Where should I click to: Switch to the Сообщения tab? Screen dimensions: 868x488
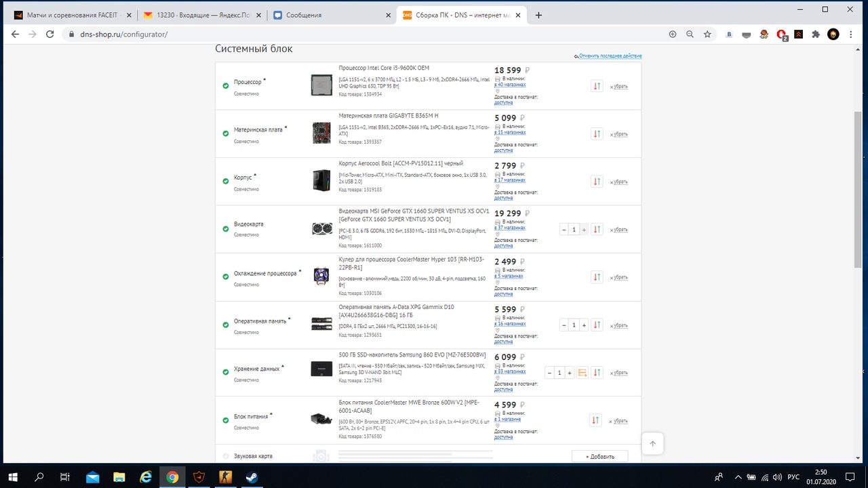pyautogui.click(x=331, y=15)
